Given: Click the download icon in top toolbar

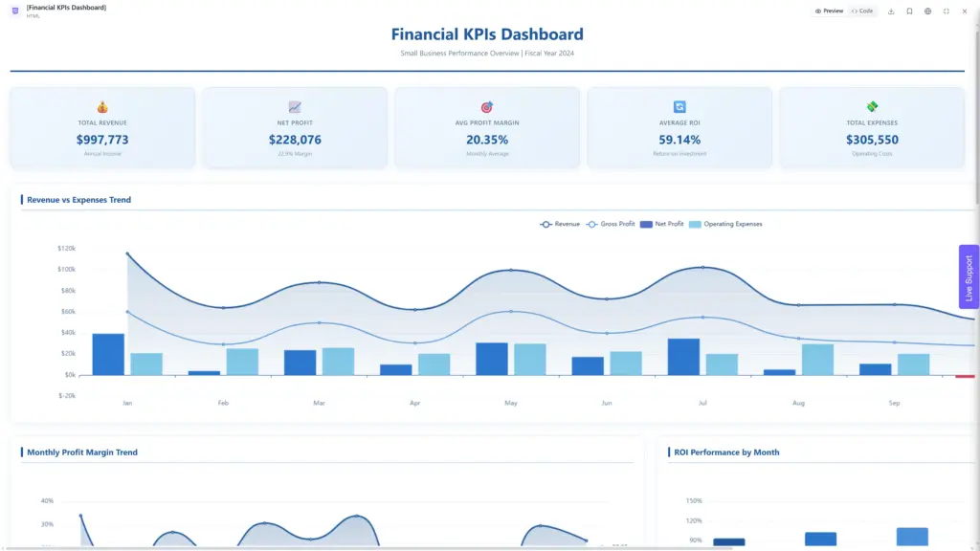Looking at the screenshot, I should 891,11.
